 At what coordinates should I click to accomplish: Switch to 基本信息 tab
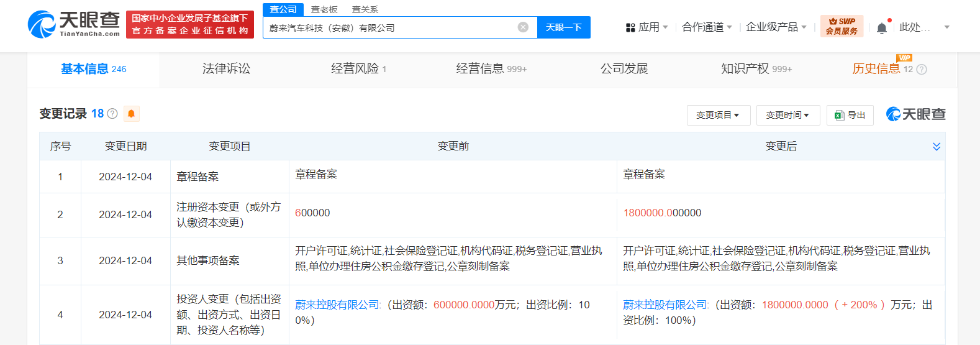pos(93,69)
